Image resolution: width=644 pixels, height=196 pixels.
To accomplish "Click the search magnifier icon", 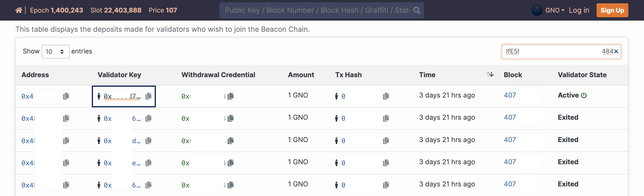I will tap(416, 10).
